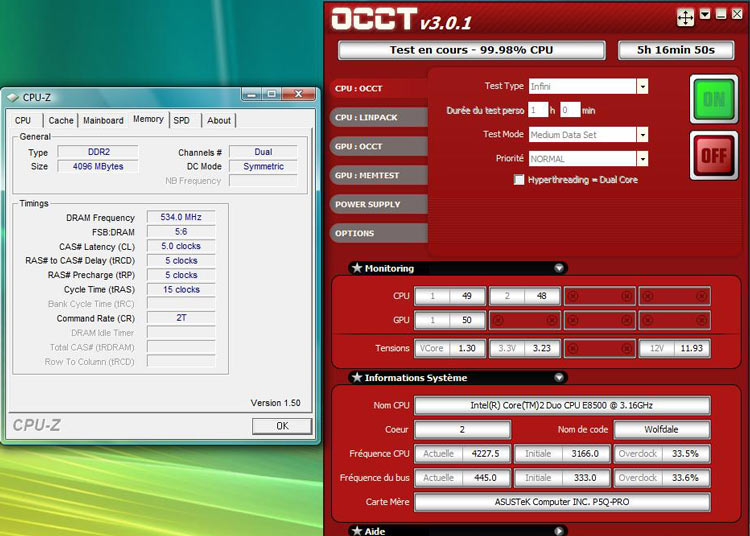Click the DRAM Frequency value 534.0 MHz
The width and height of the screenshot is (750, 536).
[x=181, y=217]
